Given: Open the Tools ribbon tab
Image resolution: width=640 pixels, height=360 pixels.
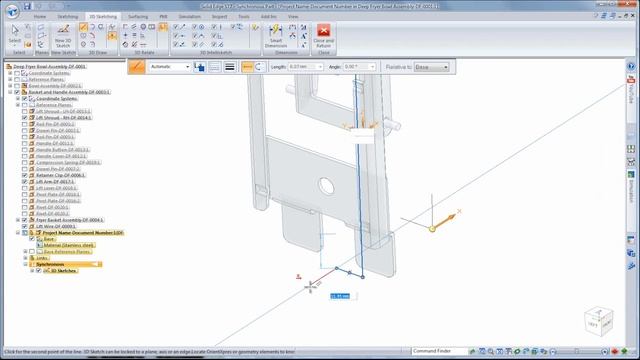Looking at the screenshot, I should [x=244, y=17].
